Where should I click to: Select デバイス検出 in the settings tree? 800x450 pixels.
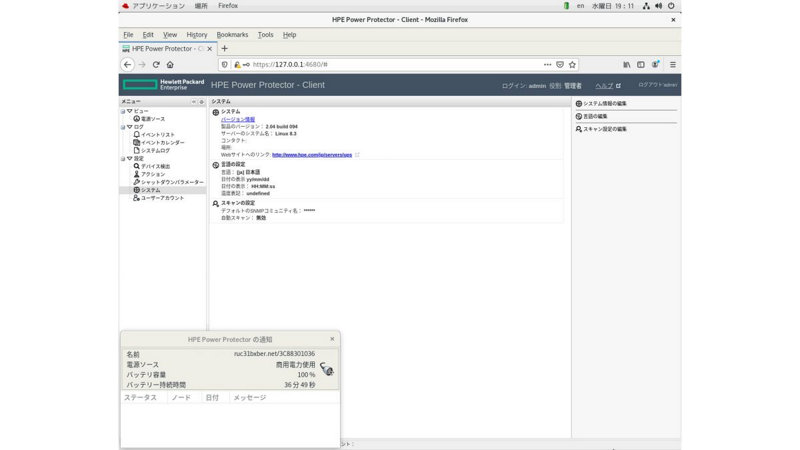point(155,166)
